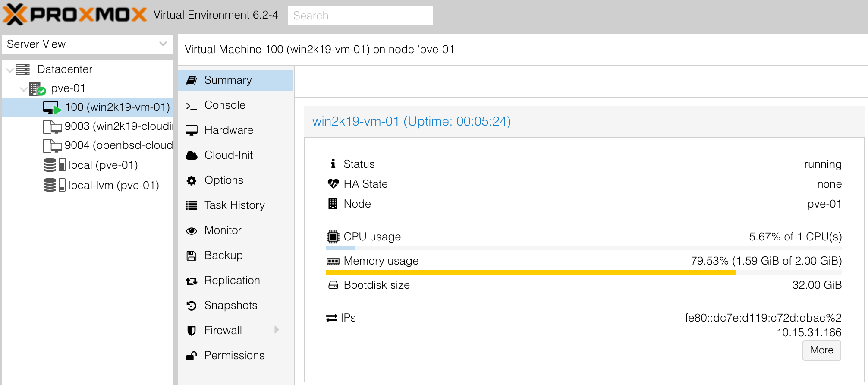Click the Bootdisk size drive icon

coord(333,285)
